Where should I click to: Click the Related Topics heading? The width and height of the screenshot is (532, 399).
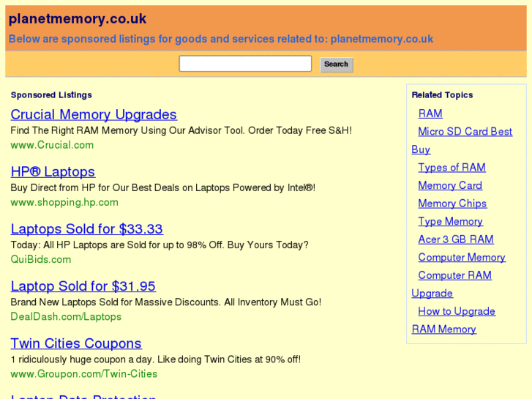coord(442,95)
